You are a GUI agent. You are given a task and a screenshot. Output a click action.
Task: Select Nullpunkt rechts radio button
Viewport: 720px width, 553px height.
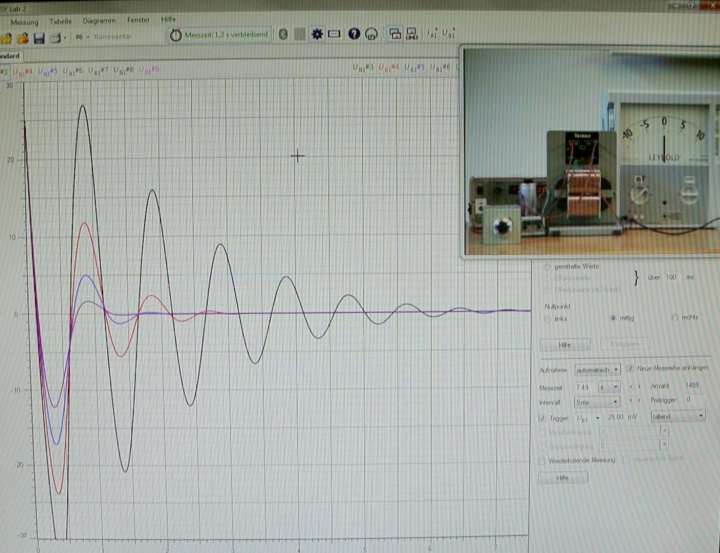(675, 317)
